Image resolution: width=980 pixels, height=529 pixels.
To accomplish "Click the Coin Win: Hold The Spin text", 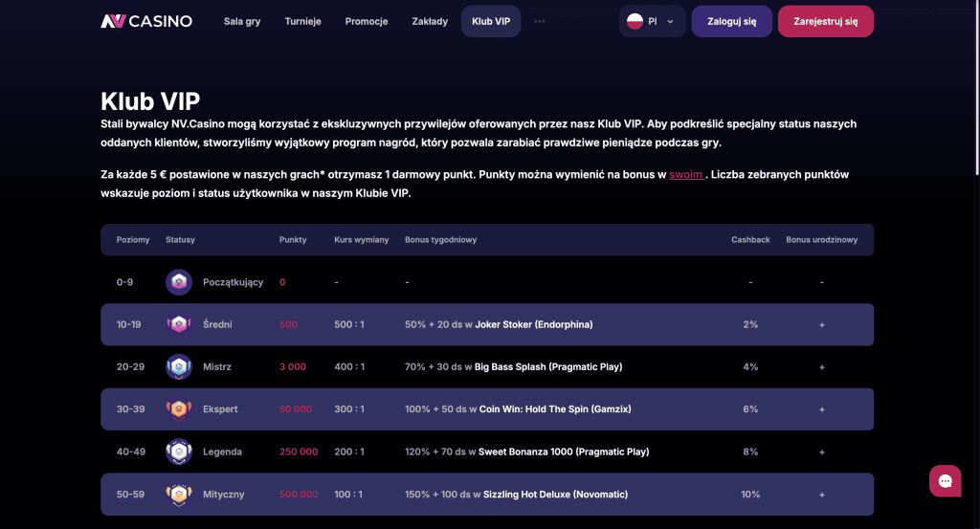I will click(555, 409).
